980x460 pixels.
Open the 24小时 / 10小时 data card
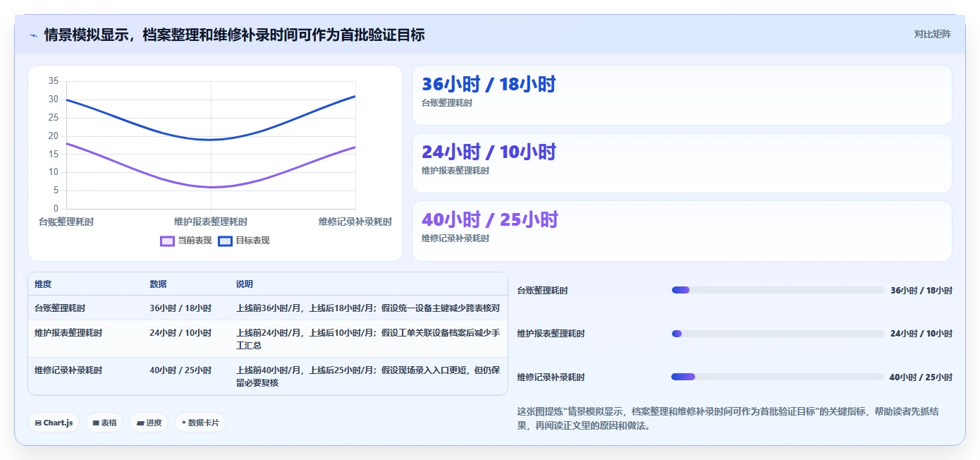[x=682, y=163]
